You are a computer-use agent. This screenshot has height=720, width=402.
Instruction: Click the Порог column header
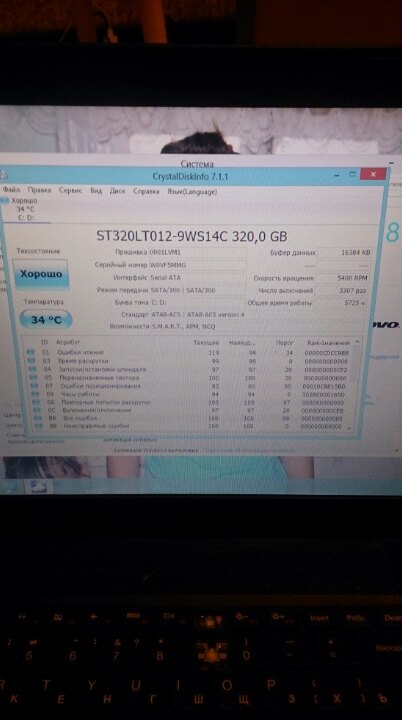284,343
